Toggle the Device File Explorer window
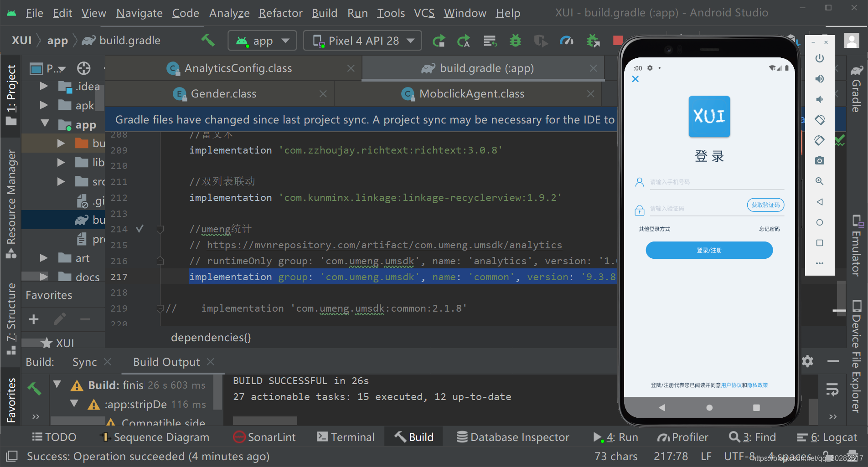 pos(857,356)
